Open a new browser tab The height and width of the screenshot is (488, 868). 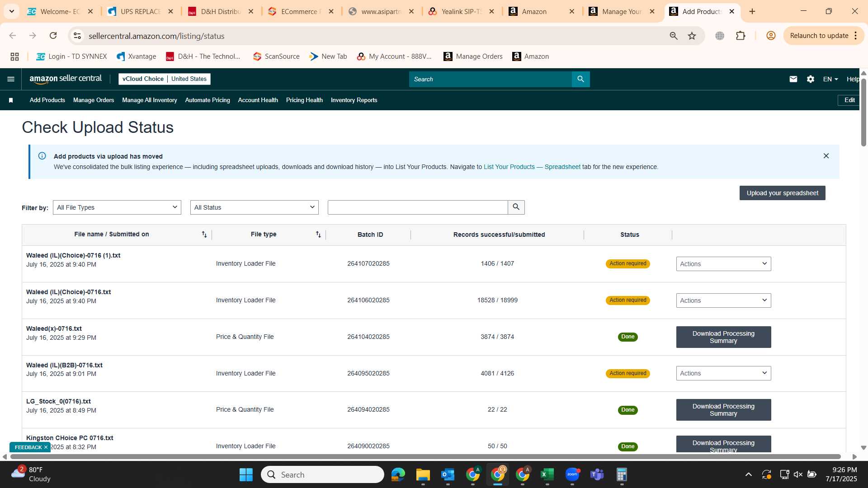(x=752, y=11)
